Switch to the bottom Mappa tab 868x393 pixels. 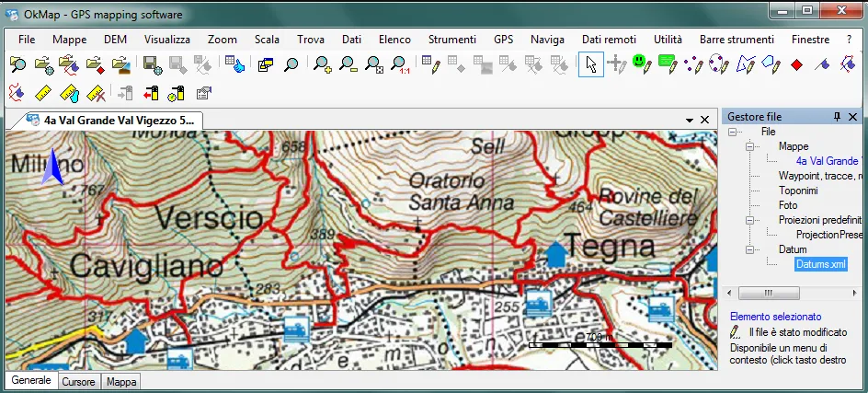point(121,382)
